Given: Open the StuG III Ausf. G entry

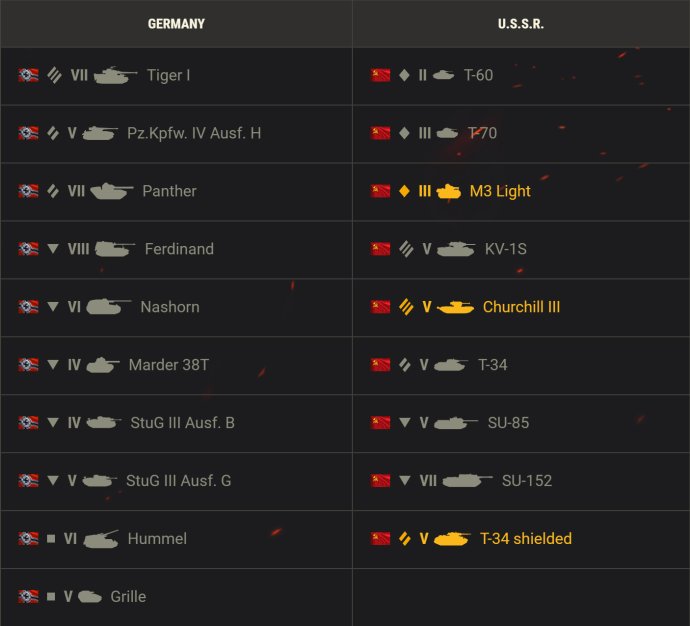Looking at the screenshot, I should [x=176, y=481].
